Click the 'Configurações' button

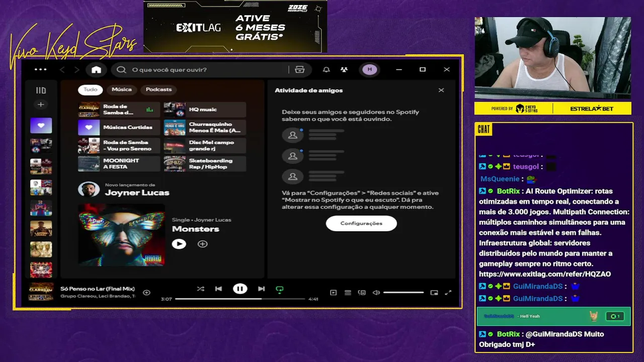361,223
